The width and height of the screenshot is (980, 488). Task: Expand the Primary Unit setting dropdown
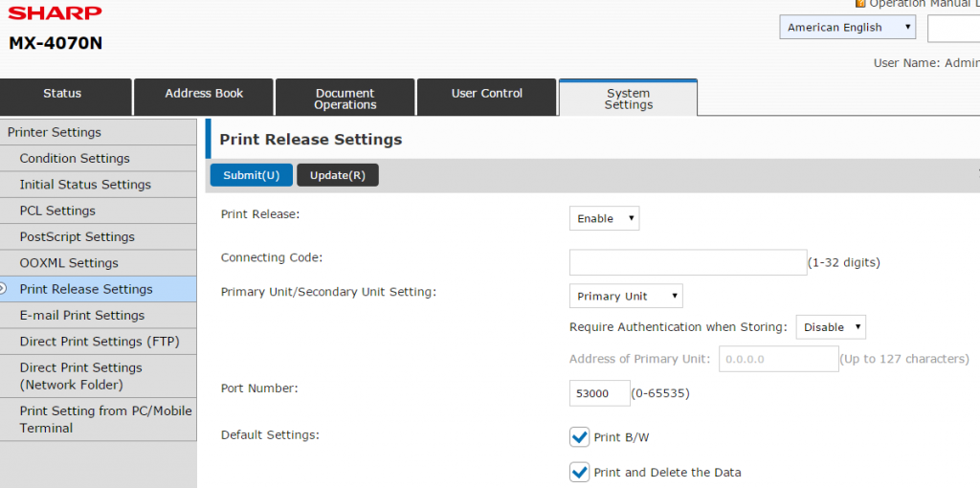point(626,297)
